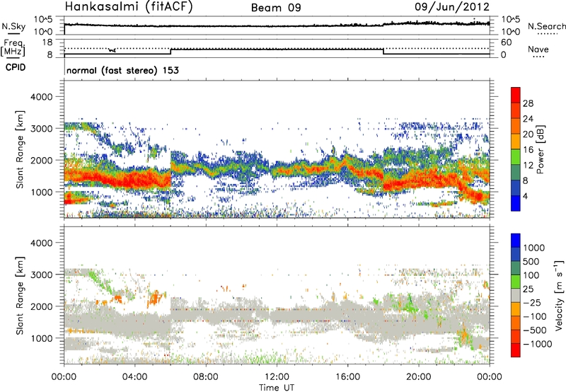Click the red bottom segment of Velocity colorbar
This screenshot has width=566, height=392.
pyautogui.click(x=516, y=350)
